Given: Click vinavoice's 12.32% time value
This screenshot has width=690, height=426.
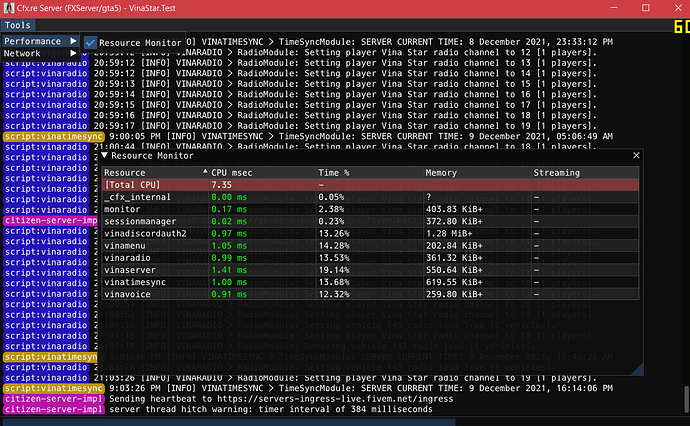Looking at the screenshot, I should [334, 294].
